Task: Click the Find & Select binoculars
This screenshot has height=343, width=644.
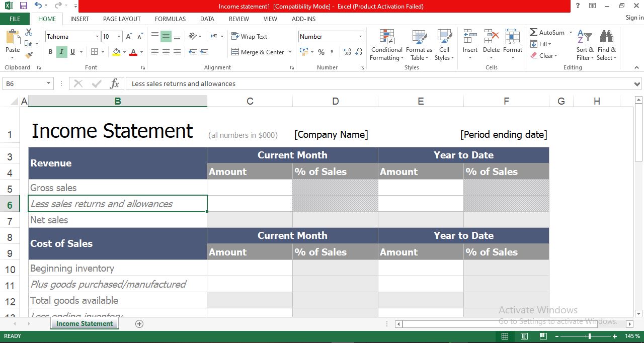Action: (x=606, y=45)
